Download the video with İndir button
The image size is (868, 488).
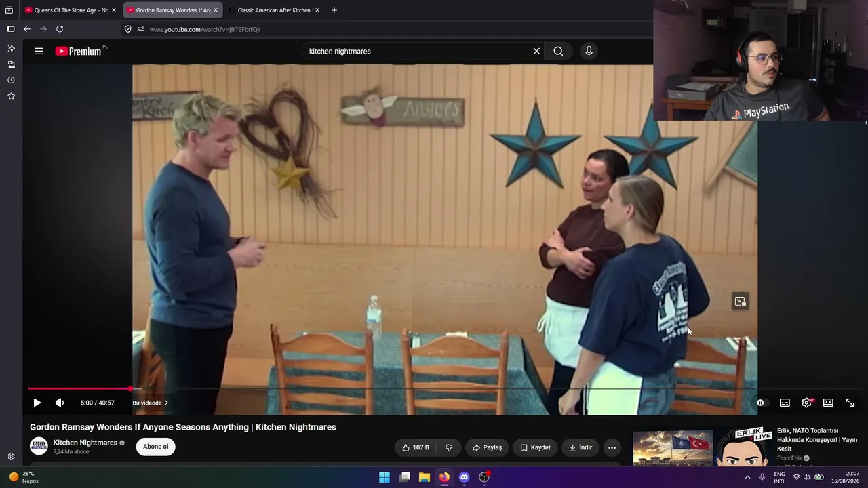click(x=580, y=447)
